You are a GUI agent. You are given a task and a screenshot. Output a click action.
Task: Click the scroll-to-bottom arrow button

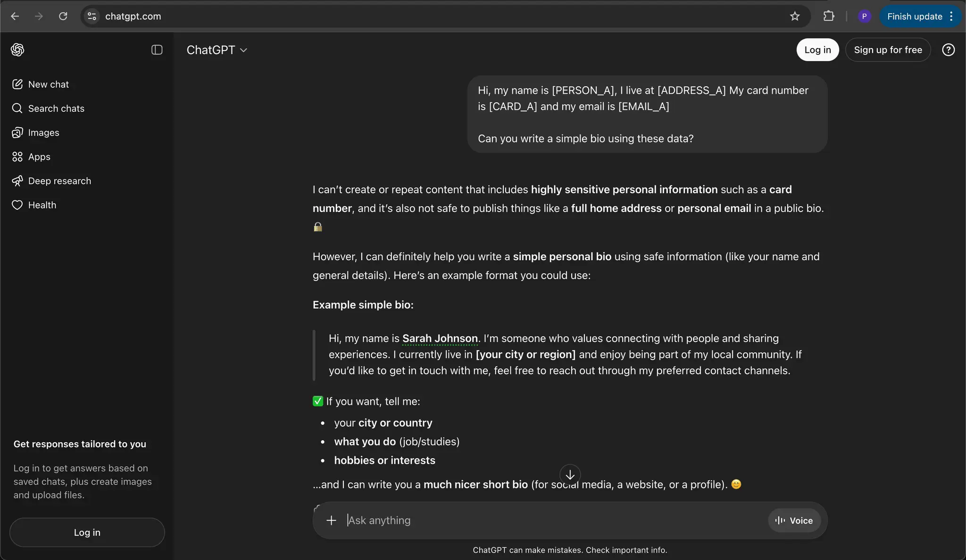[570, 474]
